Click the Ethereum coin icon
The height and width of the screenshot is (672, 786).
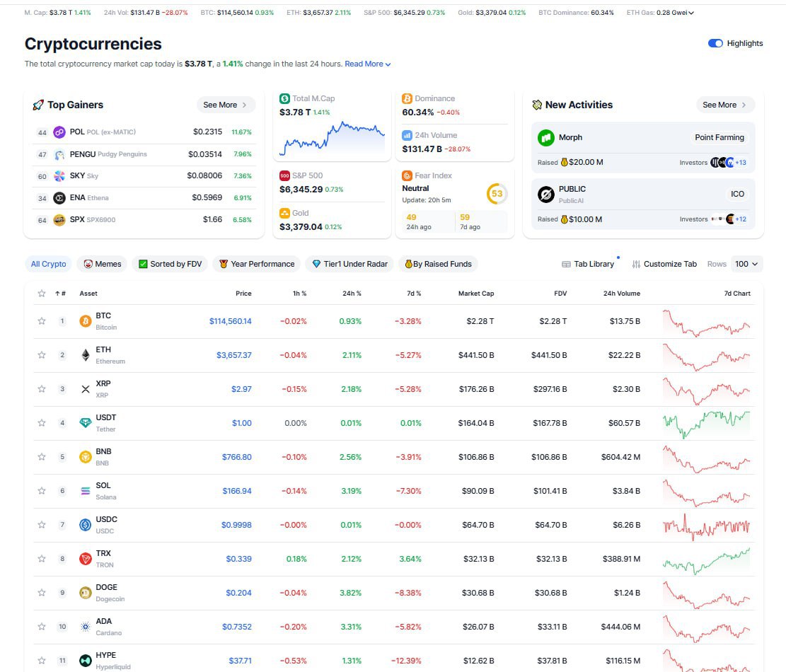(x=85, y=355)
